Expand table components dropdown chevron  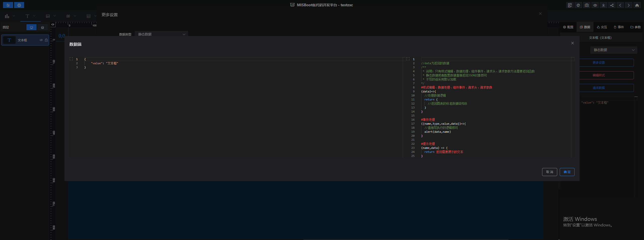click(95, 16)
